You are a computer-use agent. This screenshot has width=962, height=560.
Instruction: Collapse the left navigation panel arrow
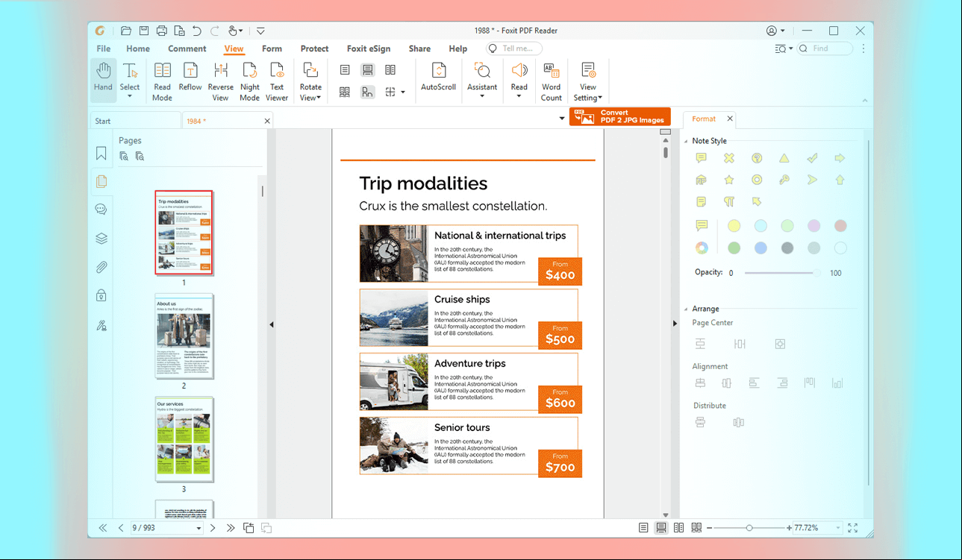tap(272, 324)
